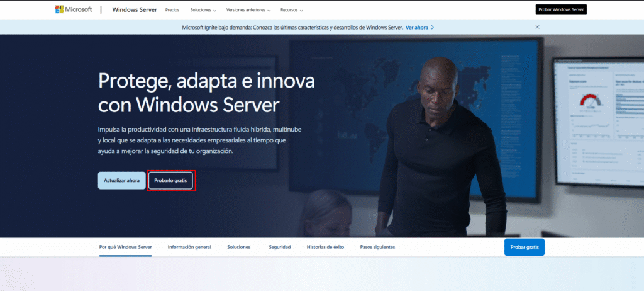Jump to the Historias de éxito tab
The height and width of the screenshot is (291, 644).
[325, 247]
